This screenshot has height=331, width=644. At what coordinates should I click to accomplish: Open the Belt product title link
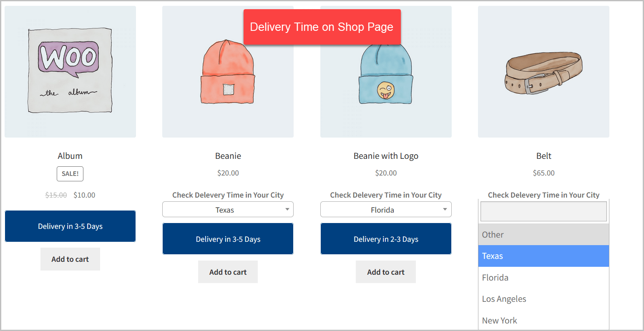[543, 155]
